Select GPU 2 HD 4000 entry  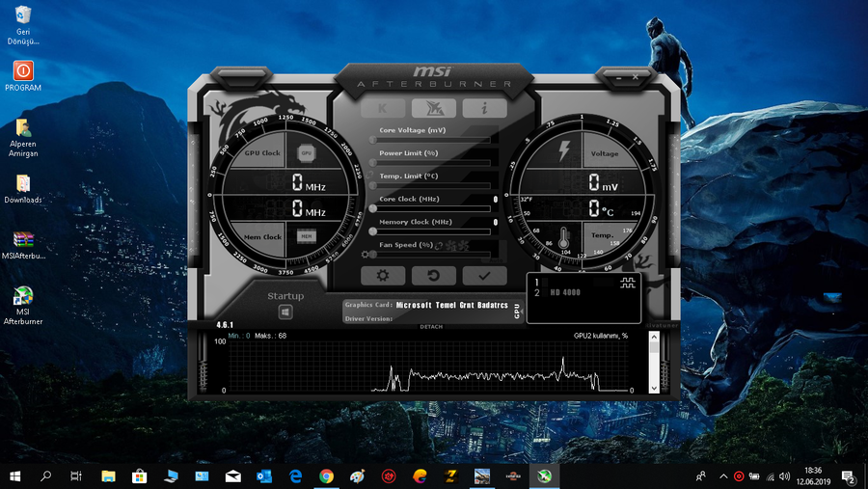pyautogui.click(x=558, y=292)
